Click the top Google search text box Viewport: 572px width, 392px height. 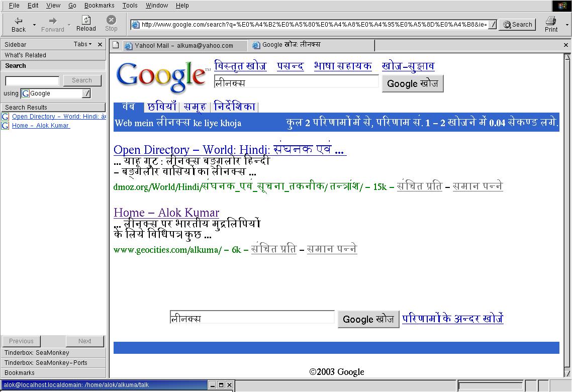pos(296,82)
